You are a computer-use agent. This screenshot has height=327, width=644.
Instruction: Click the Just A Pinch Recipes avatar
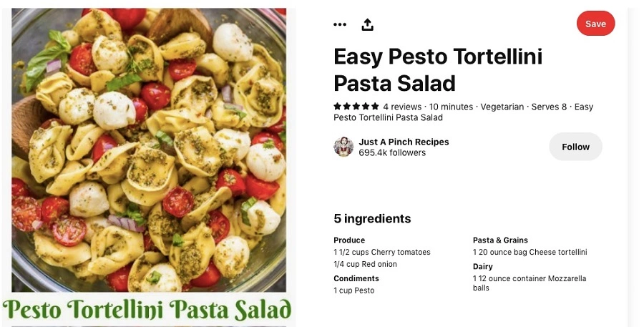pyautogui.click(x=343, y=147)
